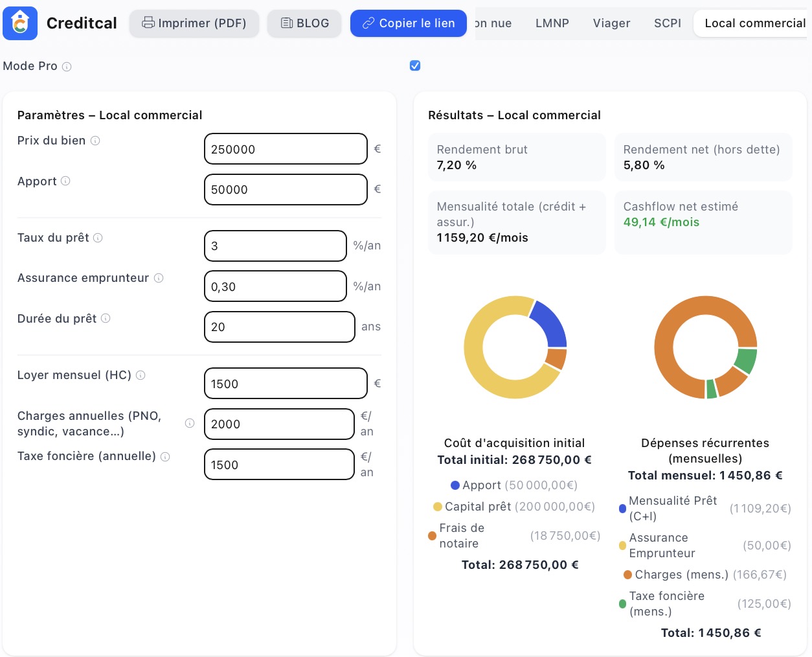Click the Creditcal app logo icon
The height and width of the screenshot is (657, 812).
point(20,21)
